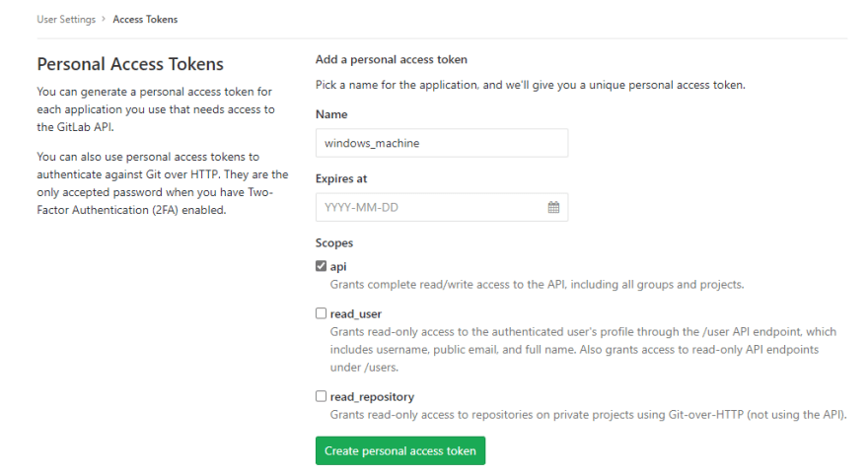
Task: Click the YYYY-MM-DD expiry date field
Action: tap(442, 207)
